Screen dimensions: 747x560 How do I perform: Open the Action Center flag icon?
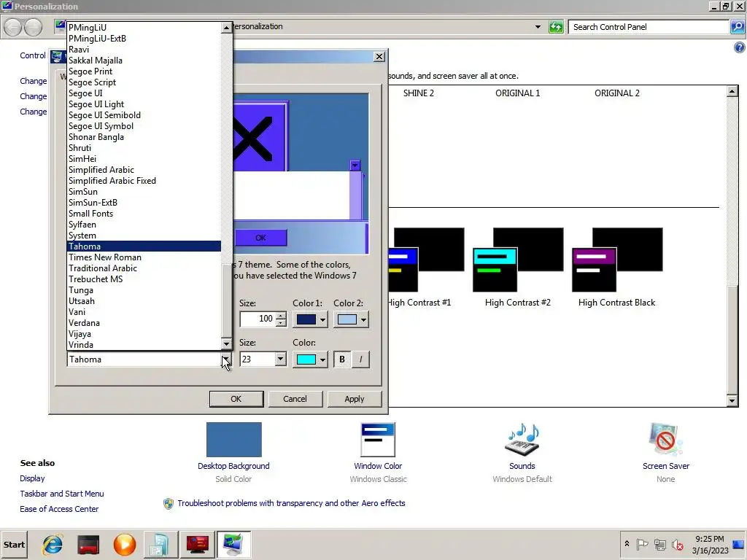[x=642, y=544]
